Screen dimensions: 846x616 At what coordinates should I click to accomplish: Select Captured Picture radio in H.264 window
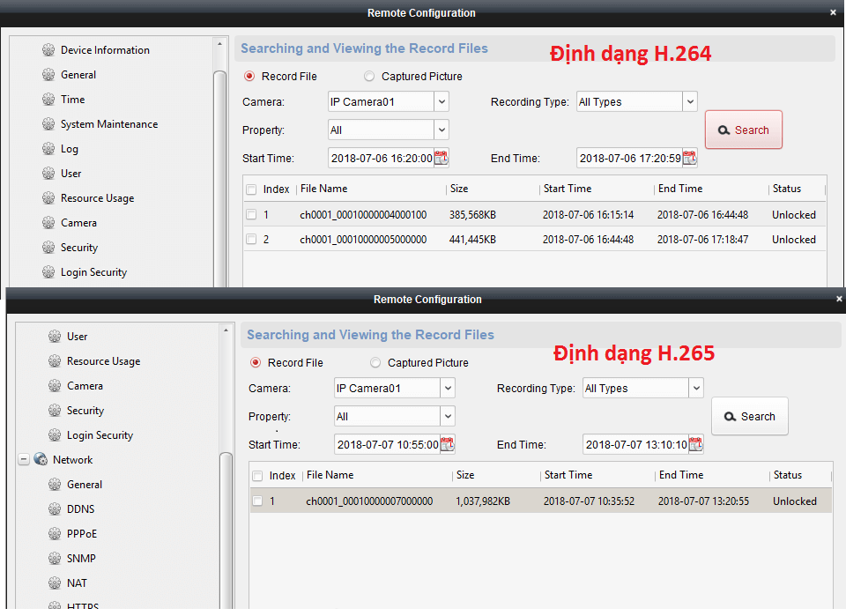(x=369, y=77)
